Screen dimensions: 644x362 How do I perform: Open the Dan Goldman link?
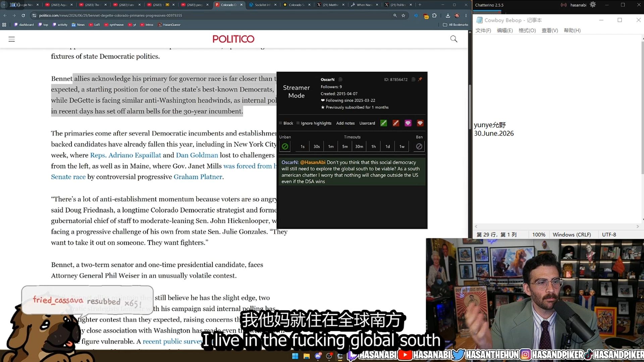click(x=197, y=155)
